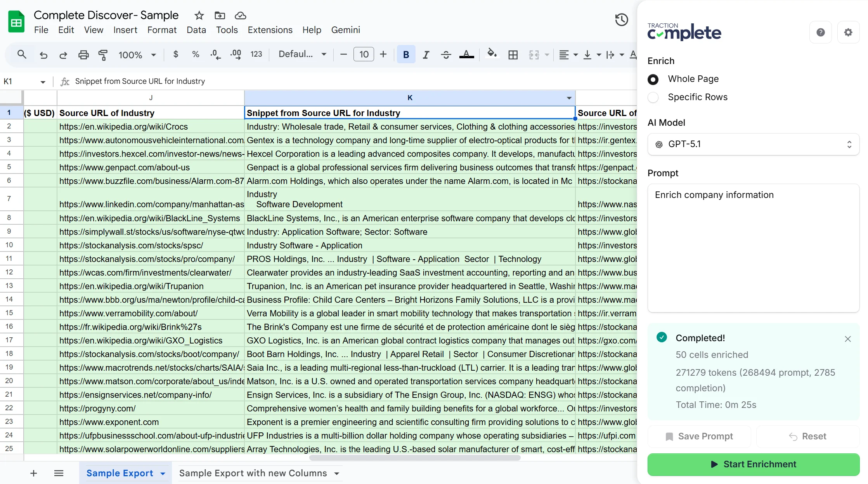Toggle strikethrough formatting
This screenshot has height=484, width=868.
(446, 55)
